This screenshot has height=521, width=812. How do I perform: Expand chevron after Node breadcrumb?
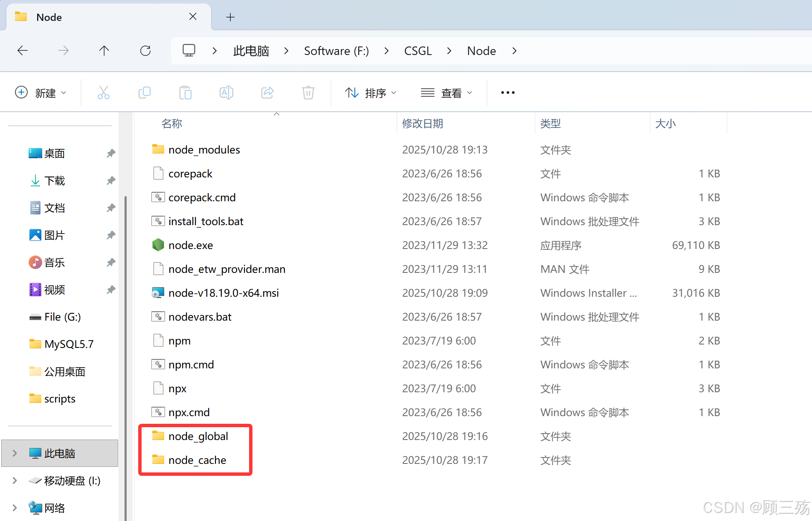(x=514, y=51)
